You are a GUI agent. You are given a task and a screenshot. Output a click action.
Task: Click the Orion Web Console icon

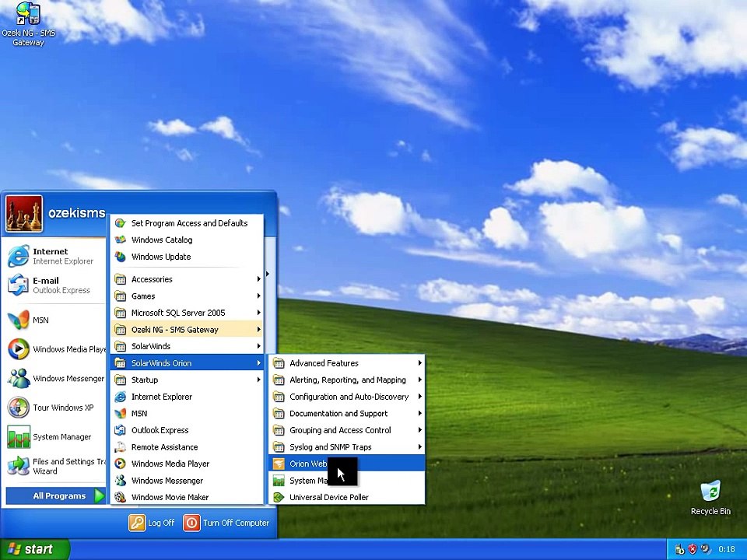(x=279, y=464)
